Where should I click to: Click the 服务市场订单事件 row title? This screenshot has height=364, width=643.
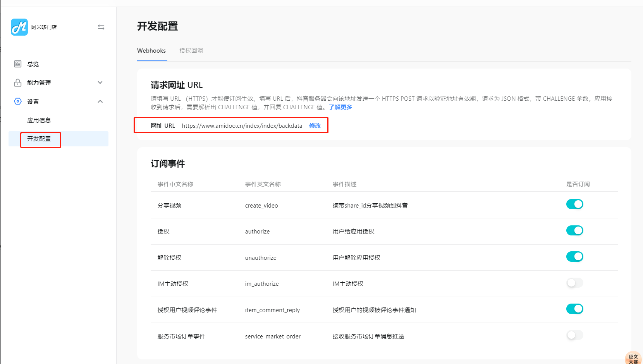pos(182,336)
